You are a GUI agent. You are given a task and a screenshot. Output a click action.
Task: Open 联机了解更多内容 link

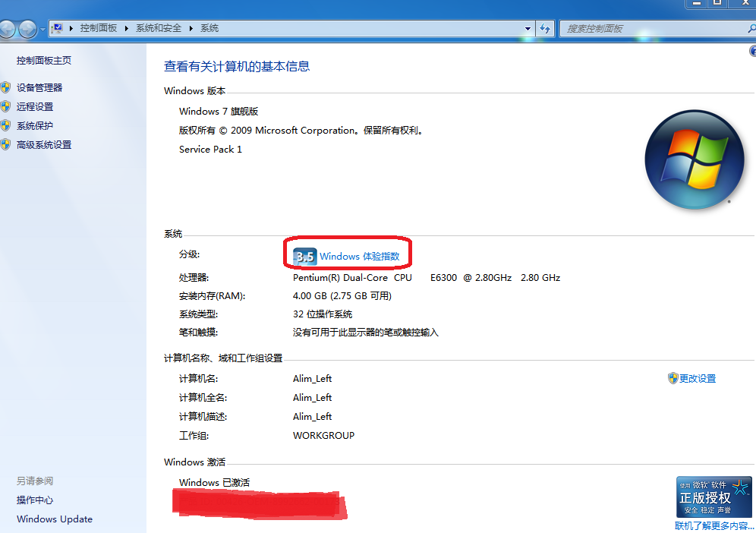pyautogui.click(x=714, y=525)
